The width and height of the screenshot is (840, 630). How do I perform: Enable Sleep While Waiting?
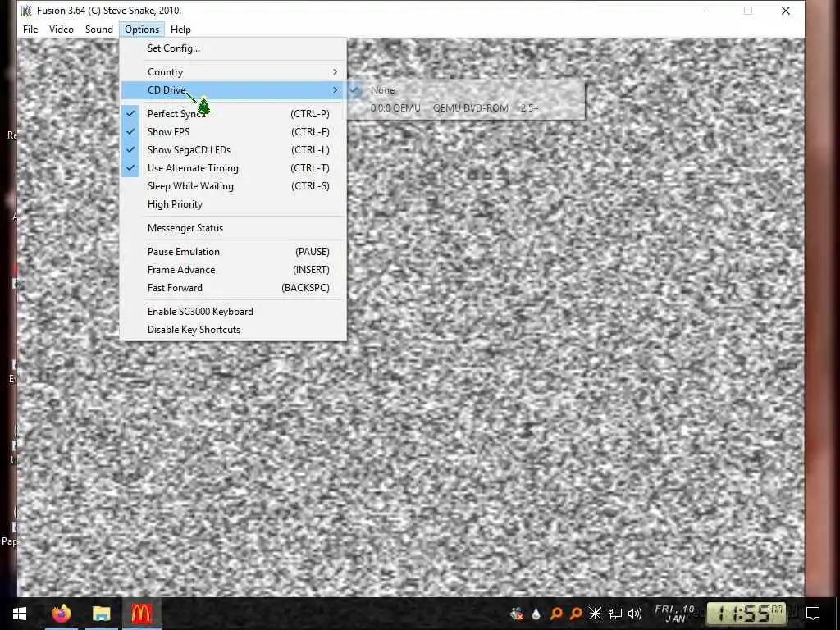tap(234, 186)
